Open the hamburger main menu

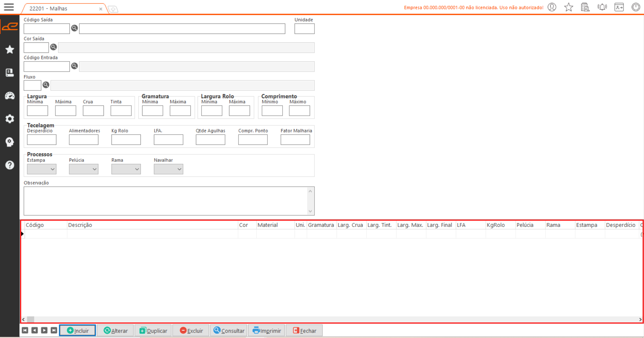click(x=9, y=7)
